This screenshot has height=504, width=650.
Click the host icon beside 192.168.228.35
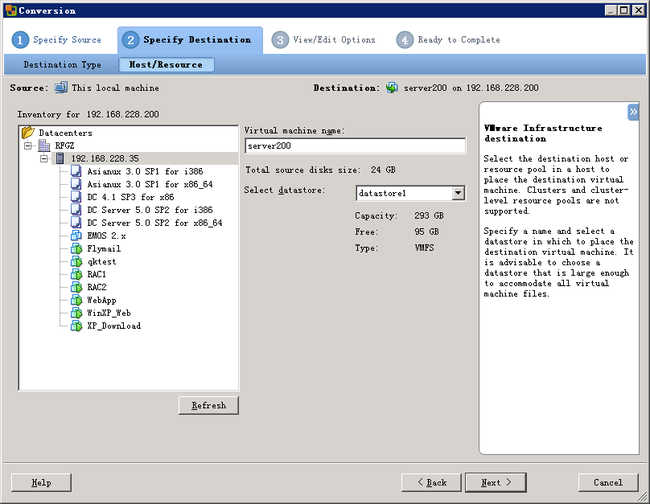[x=60, y=158]
